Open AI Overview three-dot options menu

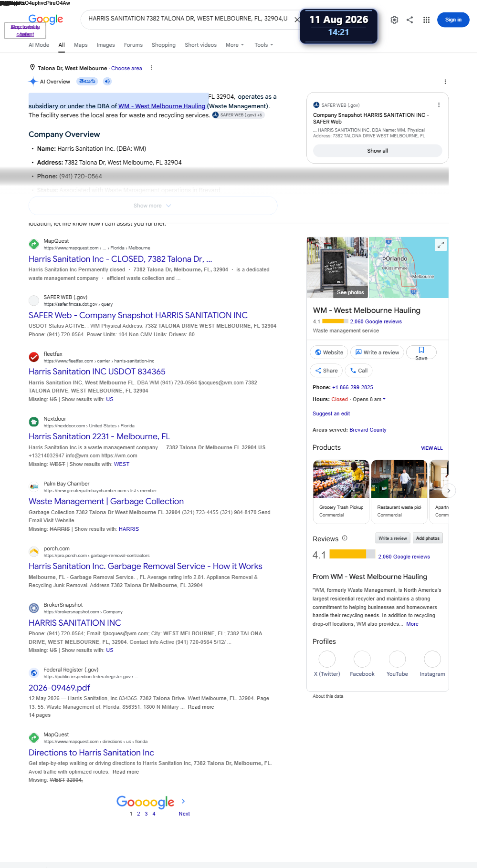click(x=445, y=82)
